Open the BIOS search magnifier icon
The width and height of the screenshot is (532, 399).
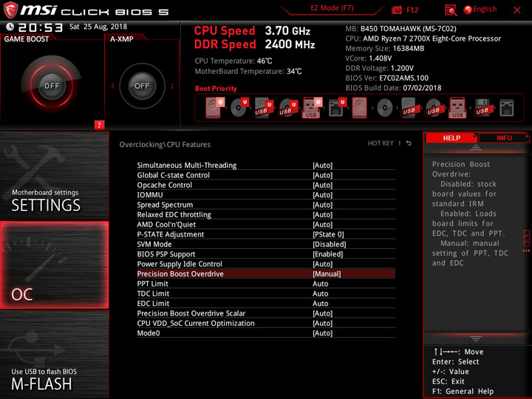pyautogui.click(x=451, y=10)
